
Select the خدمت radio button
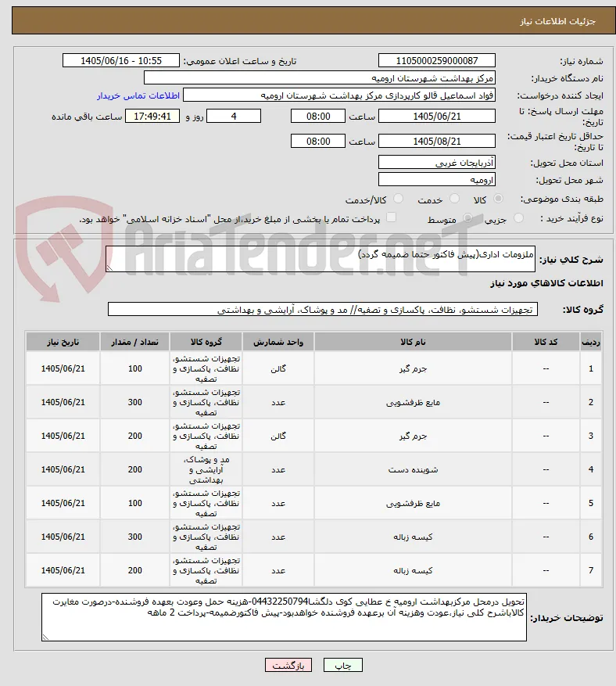[x=455, y=199]
